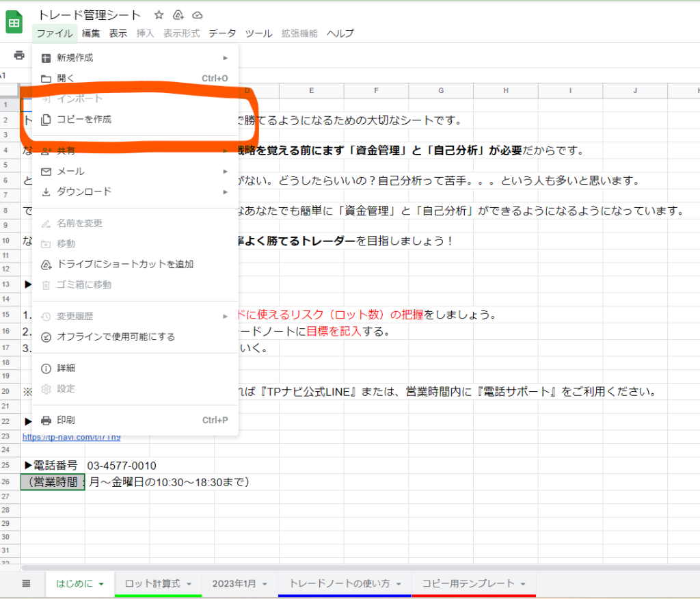Toggle オフラインで使用可能にする option
The width and height of the screenshot is (700, 599).
(116, 337)
